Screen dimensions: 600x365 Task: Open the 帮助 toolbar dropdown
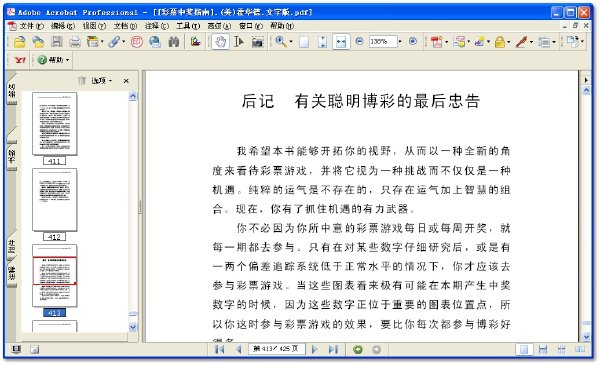tap(54, 60)
